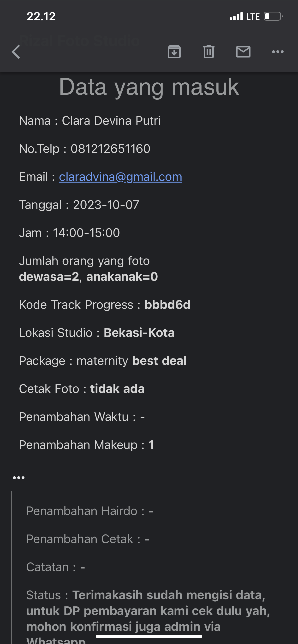Expand the trimmed quoted content dots
Viewport: 298px width, 644px height.
tap(19, 478)
